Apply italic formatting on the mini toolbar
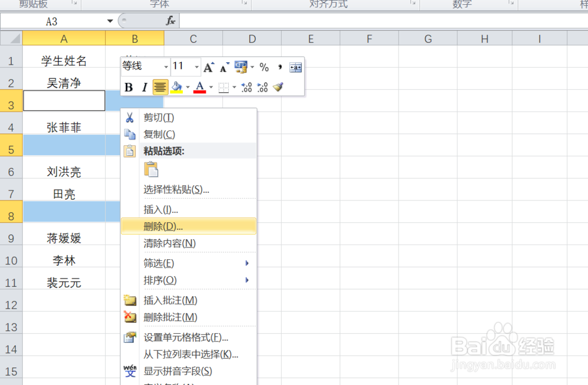The image size is (588, 385). [x=145, y=87]
